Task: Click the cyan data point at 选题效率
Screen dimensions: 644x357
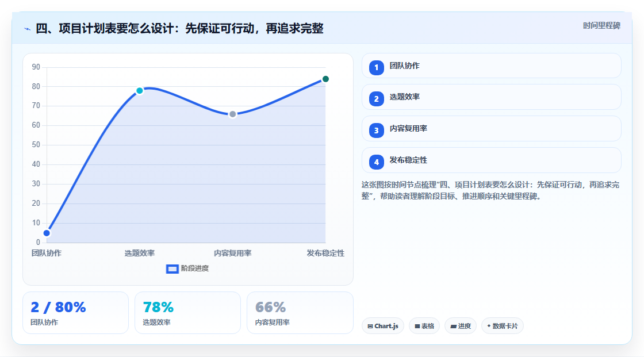Action: tap(140, 91)
